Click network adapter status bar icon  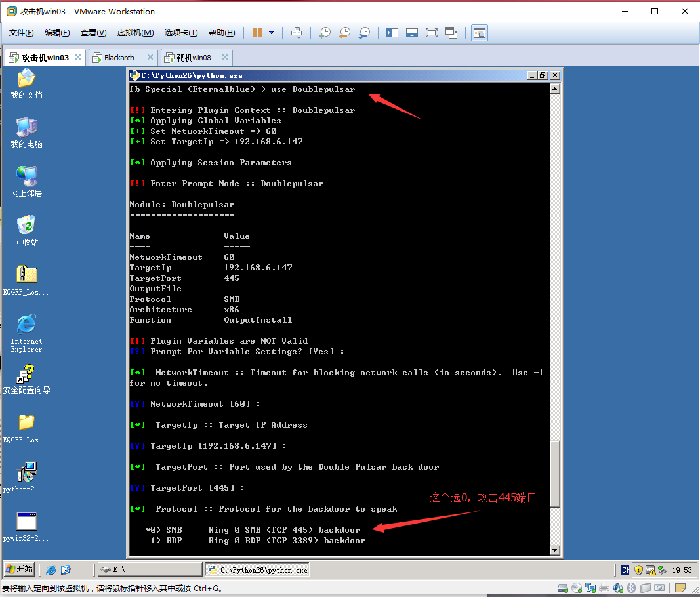coord(590,588)
